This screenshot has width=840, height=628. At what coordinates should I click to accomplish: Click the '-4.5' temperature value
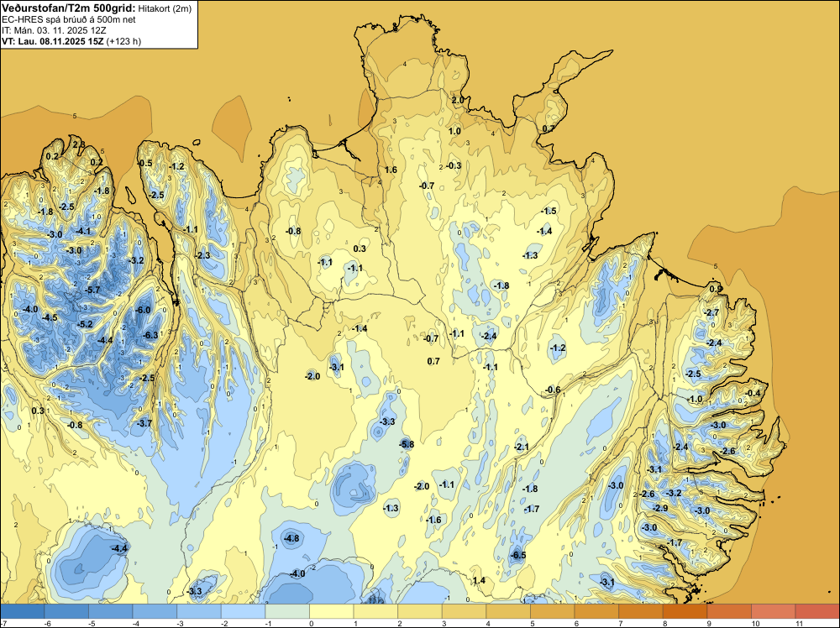pyautogui.click(x=50, y=317)
